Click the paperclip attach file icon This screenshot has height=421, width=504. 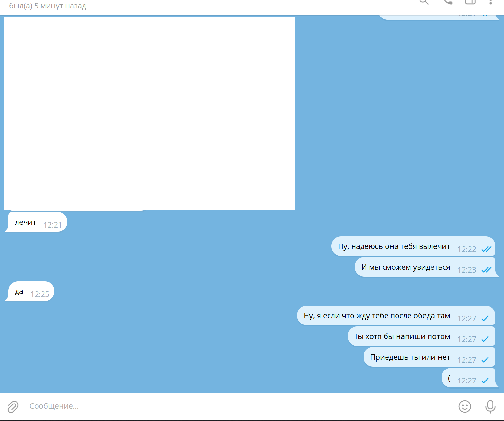[x=13, y=406]
